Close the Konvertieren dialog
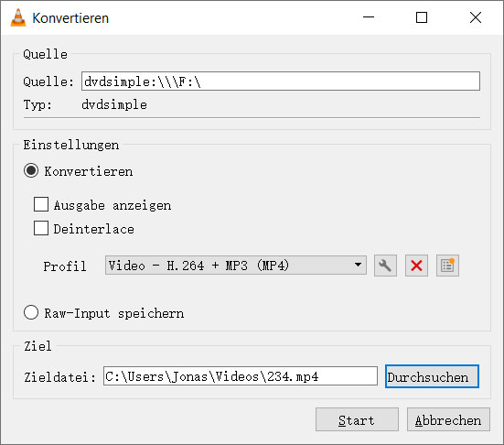Image resolution: width=504 pixels, height=445 pixels. (x=476, y=17)
